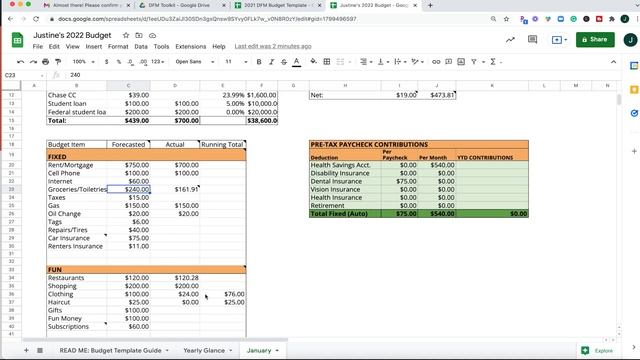The width and height of the screenshot is (640, 360).
Task: Click the Name box showing C23
Action: [24, 75]
